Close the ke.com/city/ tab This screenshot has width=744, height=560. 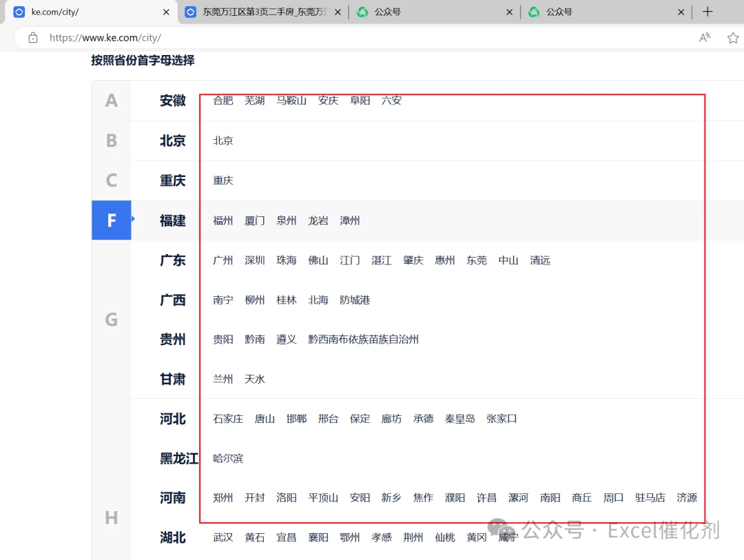point(166,12)
